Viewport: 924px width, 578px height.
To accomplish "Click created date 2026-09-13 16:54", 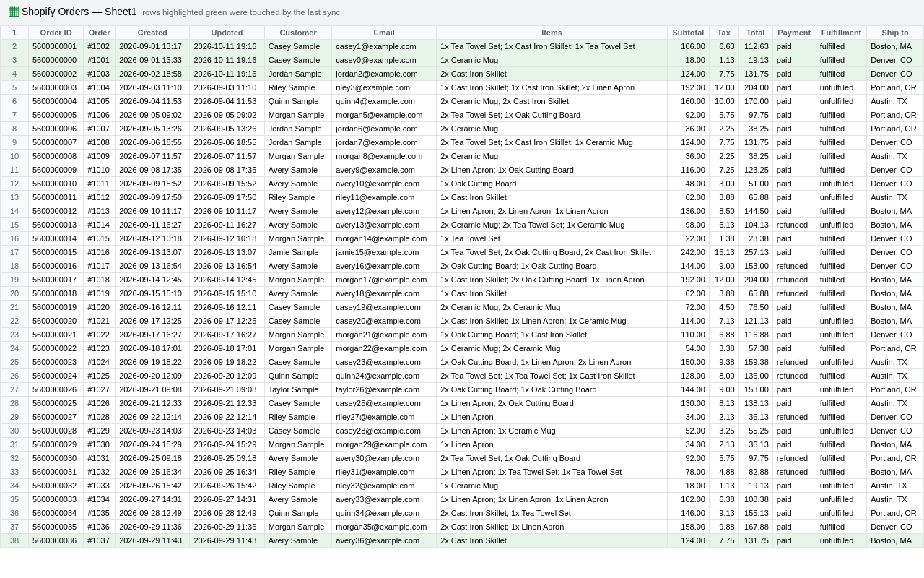I will (x=152, y=266).
